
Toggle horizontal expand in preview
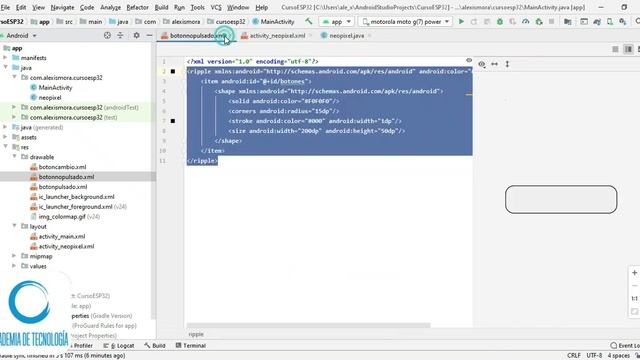494,64
